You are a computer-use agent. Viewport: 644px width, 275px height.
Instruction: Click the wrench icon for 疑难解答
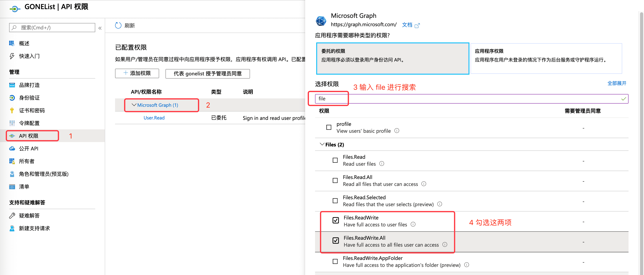click(12, 215)
